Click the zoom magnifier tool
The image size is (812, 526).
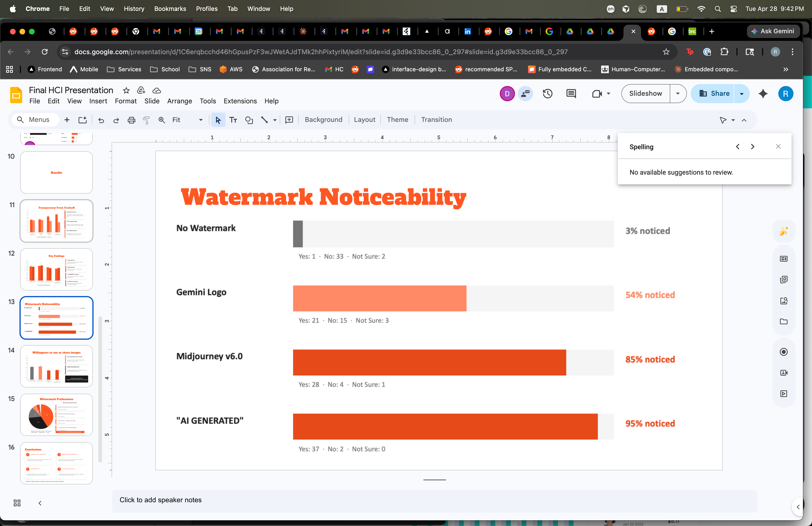pos(162,120)
